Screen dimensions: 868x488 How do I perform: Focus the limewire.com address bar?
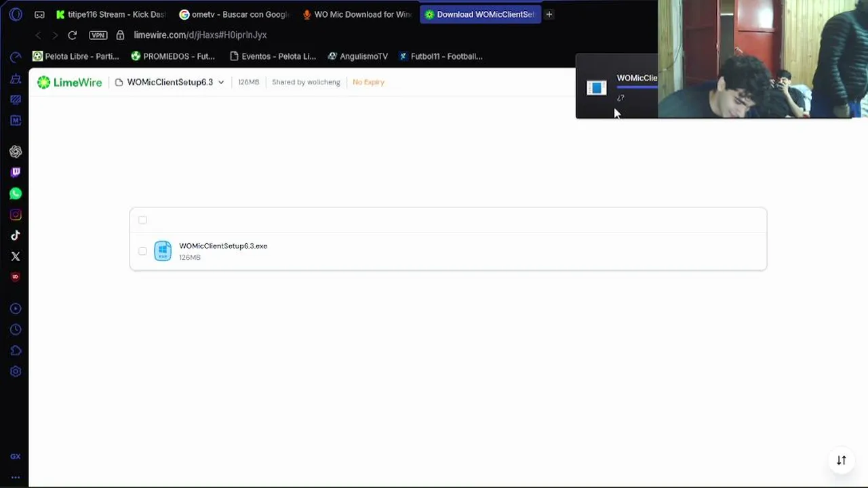200,35
